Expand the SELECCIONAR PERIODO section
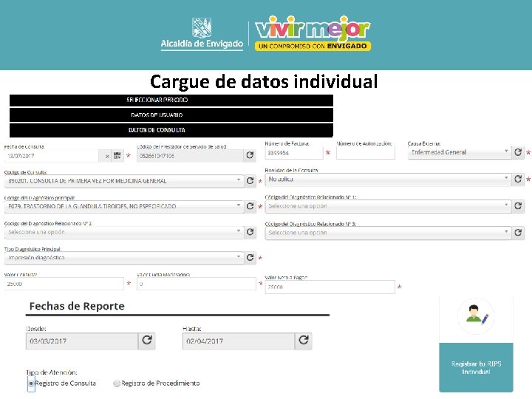532x399 pixels. (171, 100)
